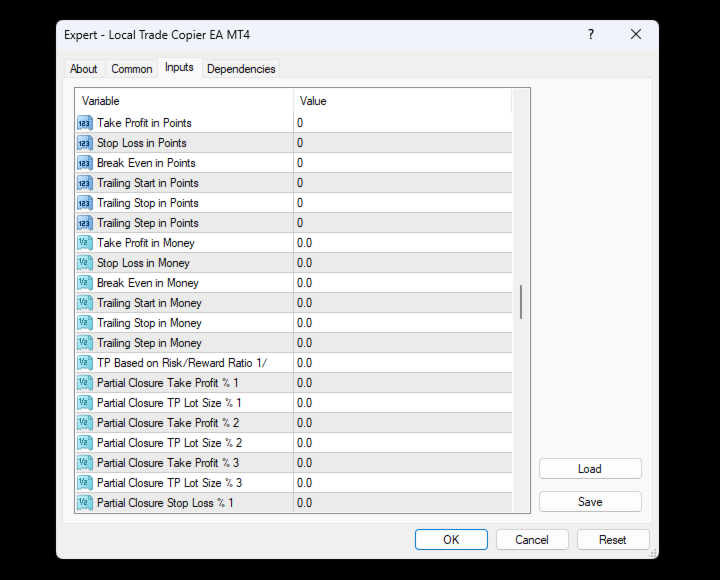Reset inputs with the Reset button
Viewport: 720px width, 580px height.
click(x=613, y=540)
